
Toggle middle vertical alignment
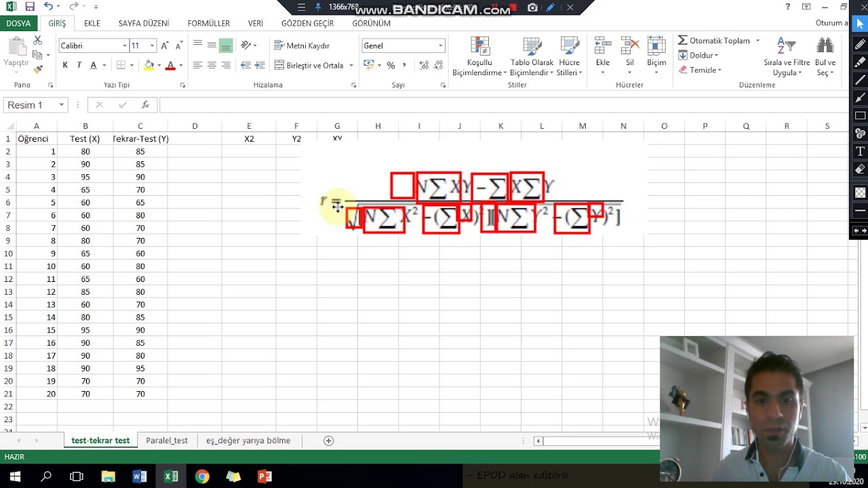click(212, 45)
